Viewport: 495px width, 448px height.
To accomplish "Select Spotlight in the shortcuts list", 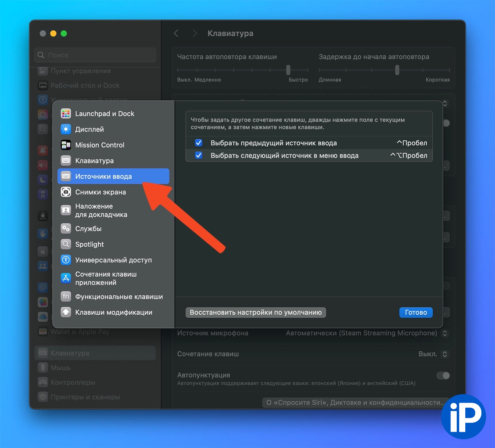I will [113, 244].
